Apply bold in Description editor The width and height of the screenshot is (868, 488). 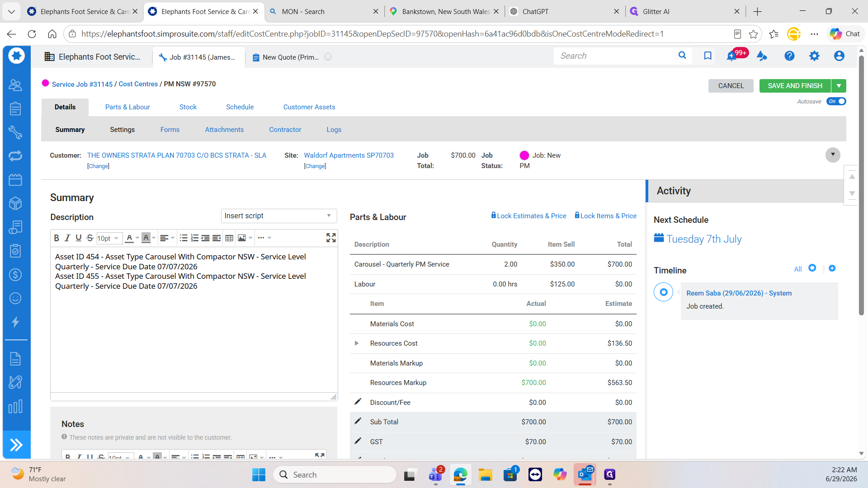(x=57, y=238)
